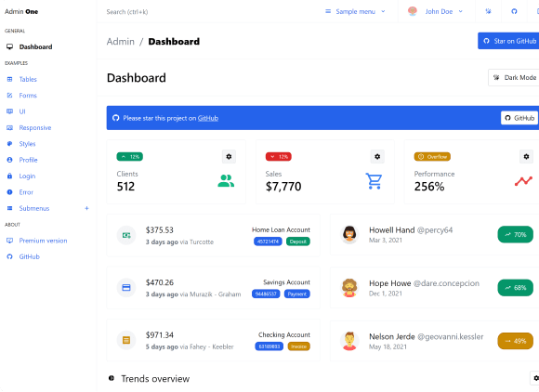Click the Profile user icon
This screenshot has height=392, width=539.
[x=9, y=160]
